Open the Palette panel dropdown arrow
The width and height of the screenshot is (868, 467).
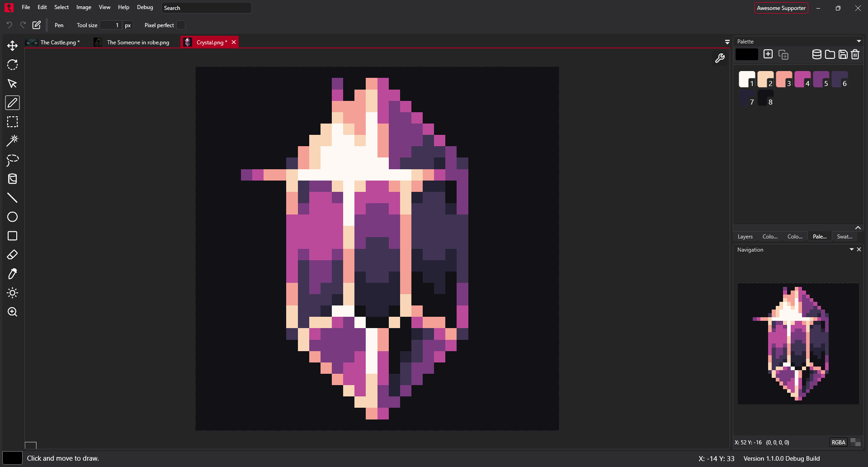point(859,41)
